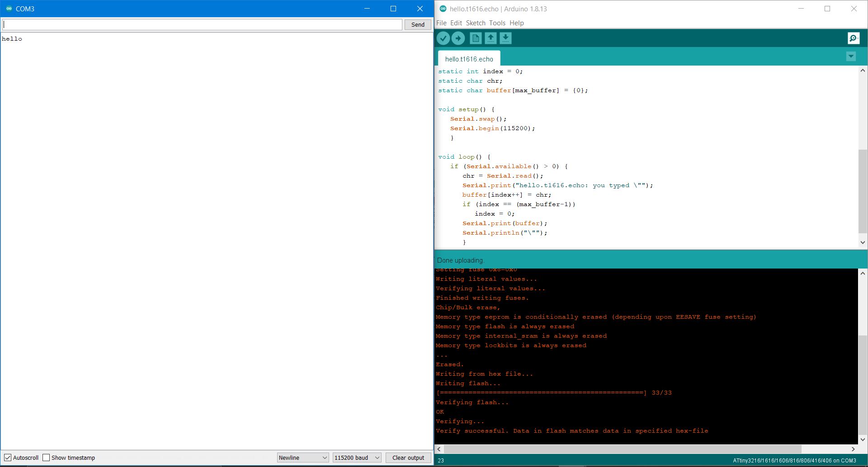Open the Sketch menu

[476, 23]
